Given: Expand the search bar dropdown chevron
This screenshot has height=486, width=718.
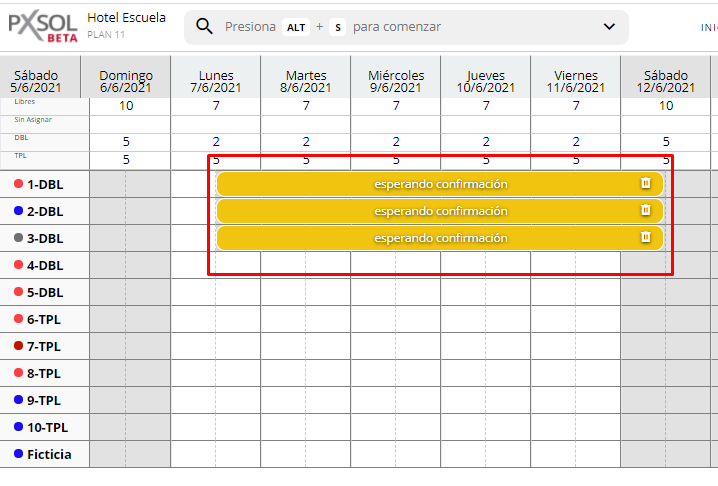Looking at the screenshot, I should point(609,27).
